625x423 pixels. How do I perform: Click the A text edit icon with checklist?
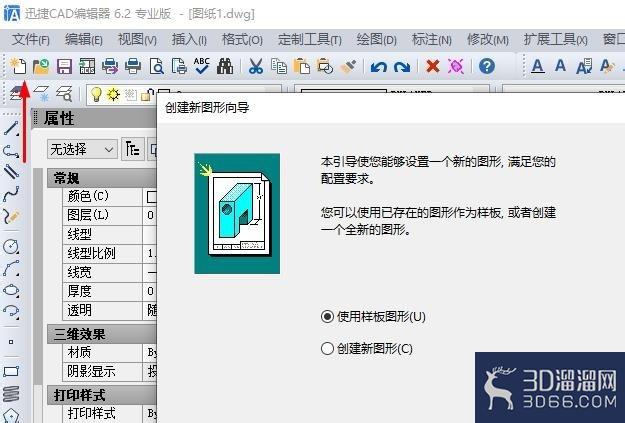(x=584, y=67)
